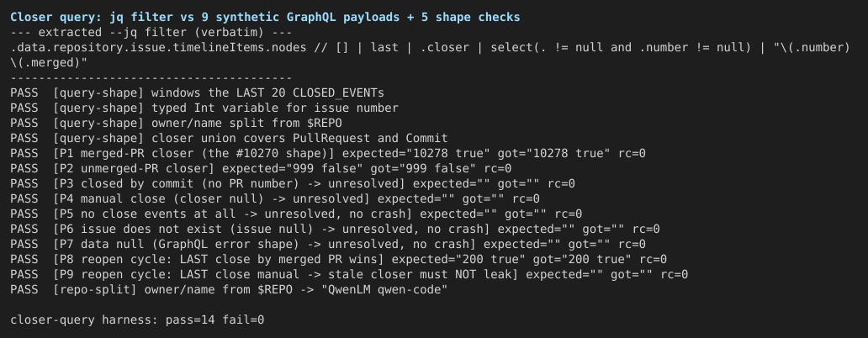Select the P8 reopen cycle merged PR line
Image resolution: width=868 pixels, height=338 pixels.
[339, 259]
